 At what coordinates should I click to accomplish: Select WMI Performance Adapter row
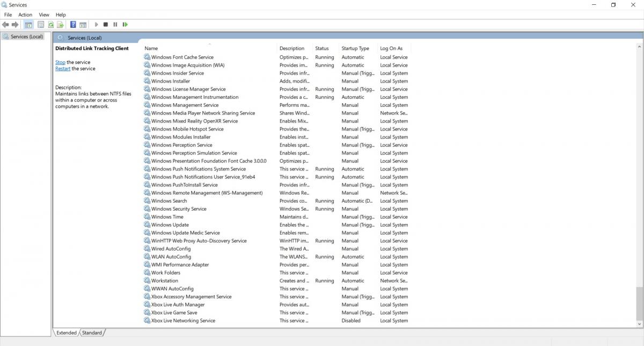[276, 265]
